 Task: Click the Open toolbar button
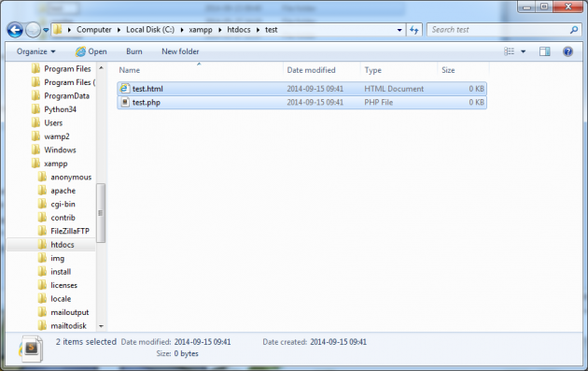coord(91,51)
